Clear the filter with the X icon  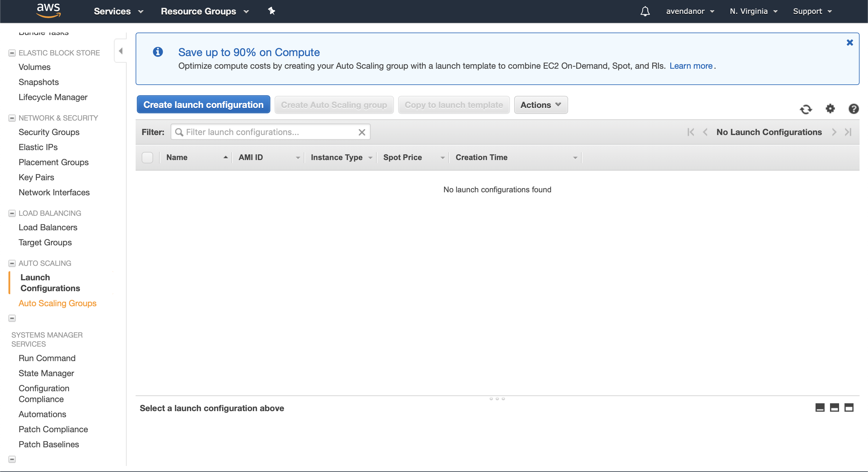click(x=362, y=132)
